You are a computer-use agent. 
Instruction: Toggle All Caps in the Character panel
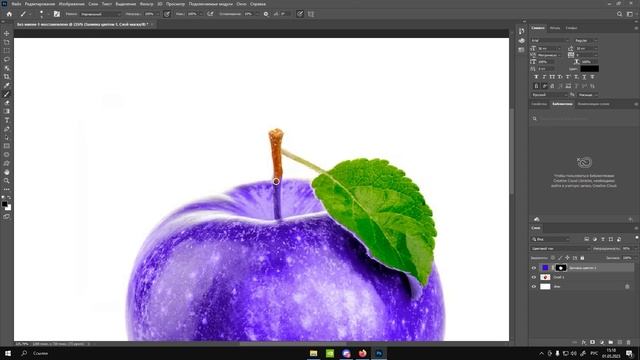pyautogui.click(x=552, y=77)
